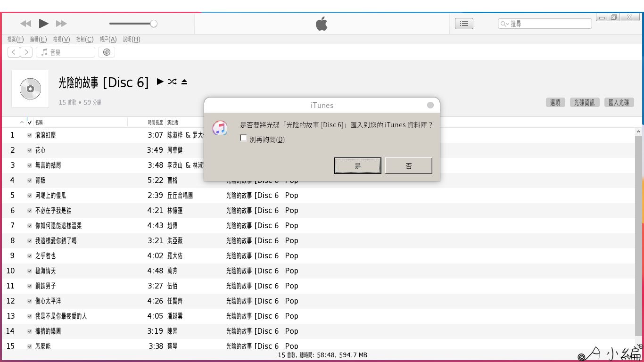This screenshot has width=644, height=362.
Task: Click artist 林憶蓮
Action: point(175,211)
